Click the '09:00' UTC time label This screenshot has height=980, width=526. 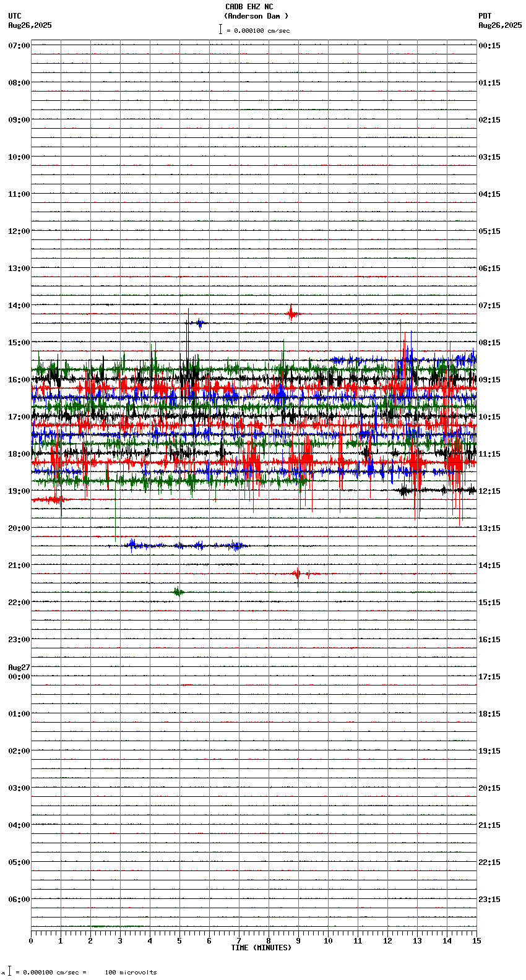[19, 120]
